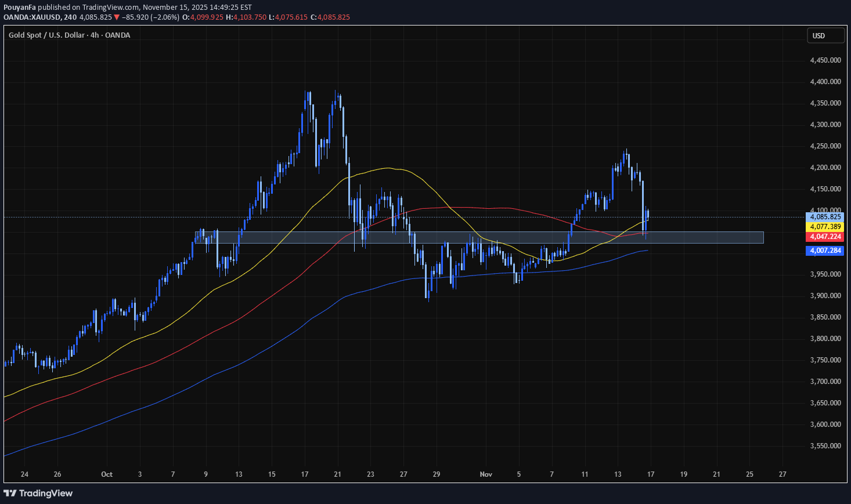Click the date 27 at time axis end
The height and width of the screenshot is (504, 851).
click(x=783, y=474)
